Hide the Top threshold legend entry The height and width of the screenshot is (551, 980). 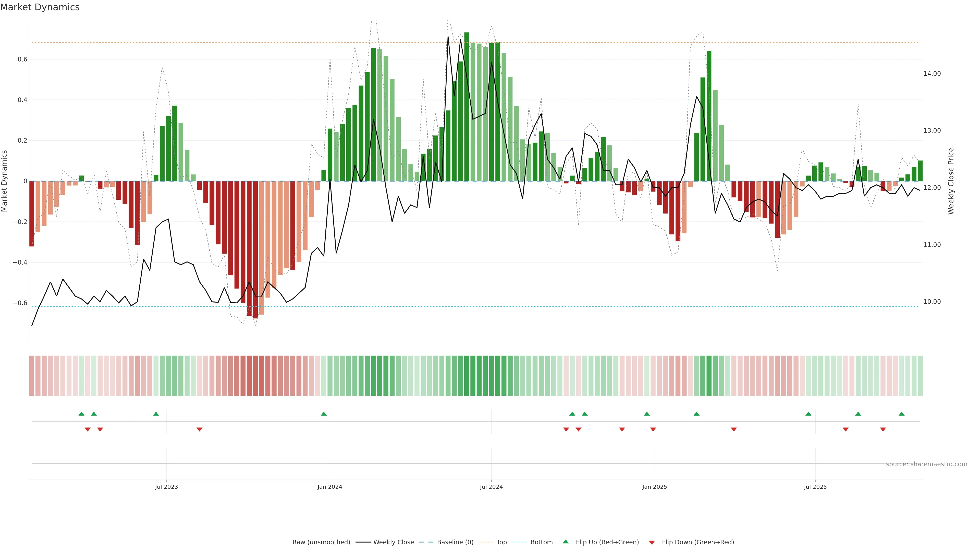(501, 542)
